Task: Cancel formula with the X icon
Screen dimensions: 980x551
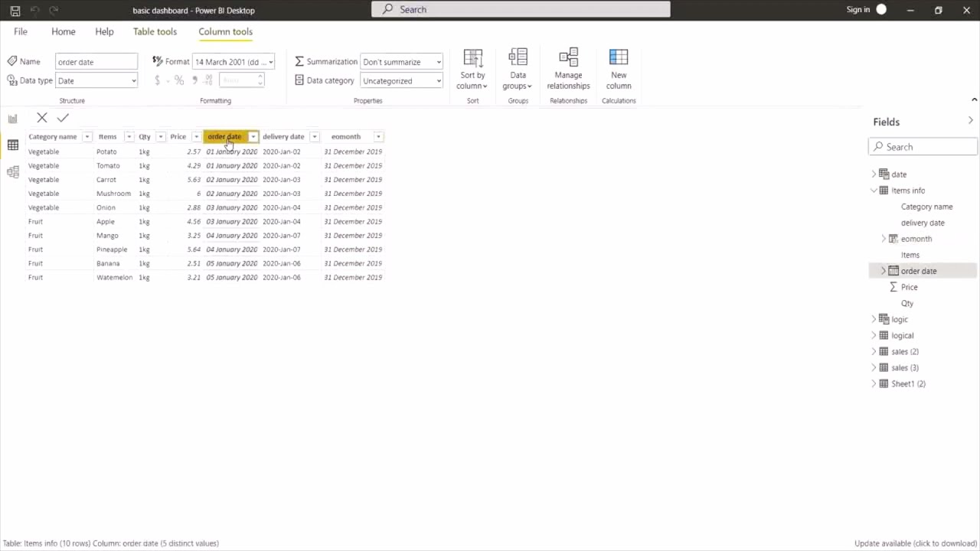Action: [42, 118]
